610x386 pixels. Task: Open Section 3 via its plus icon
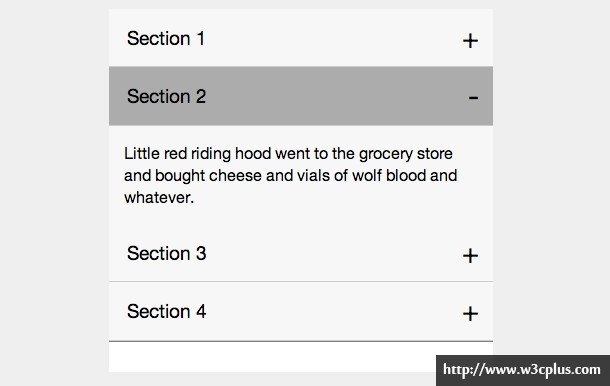click(470, 256)
